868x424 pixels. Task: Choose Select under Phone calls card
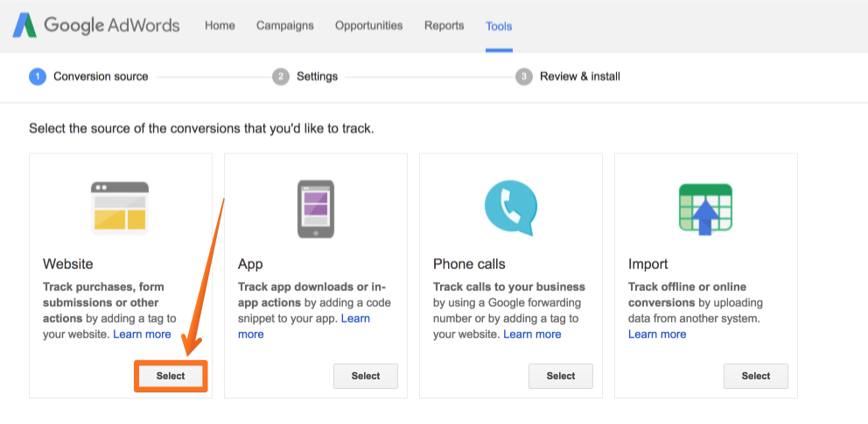point(561,376)
